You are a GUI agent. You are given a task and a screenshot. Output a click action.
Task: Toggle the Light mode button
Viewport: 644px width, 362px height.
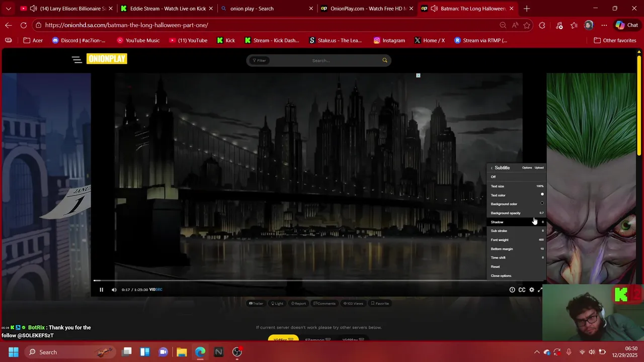click(277, 304)
